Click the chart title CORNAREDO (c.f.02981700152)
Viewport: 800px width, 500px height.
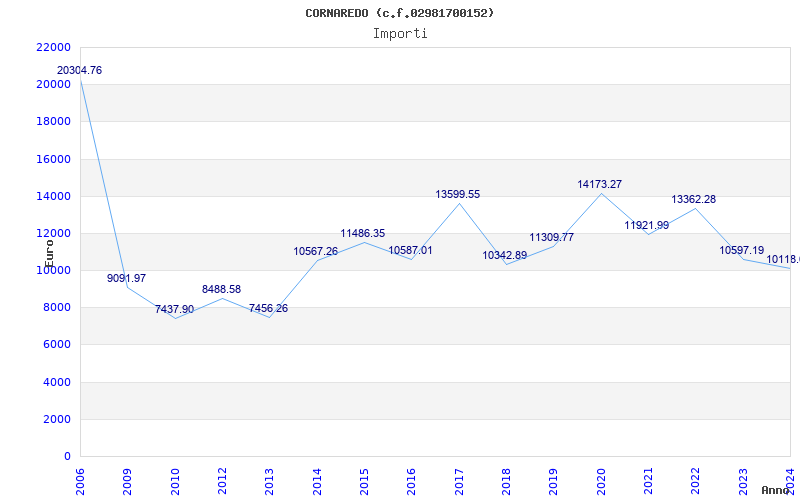[399, 13]
